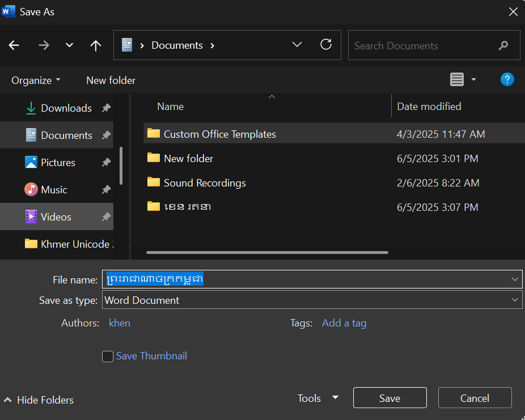Screen dimensions: 525x420
Task: Open the recent locations dropdown arrow
Action: click(x=69, y=46)
